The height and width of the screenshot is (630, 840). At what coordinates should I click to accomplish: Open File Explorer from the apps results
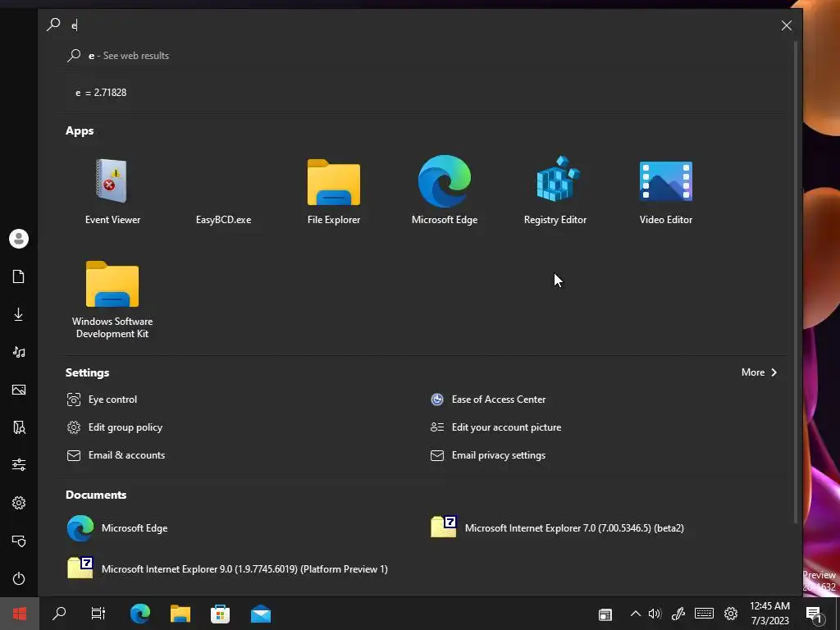[334, 190]
